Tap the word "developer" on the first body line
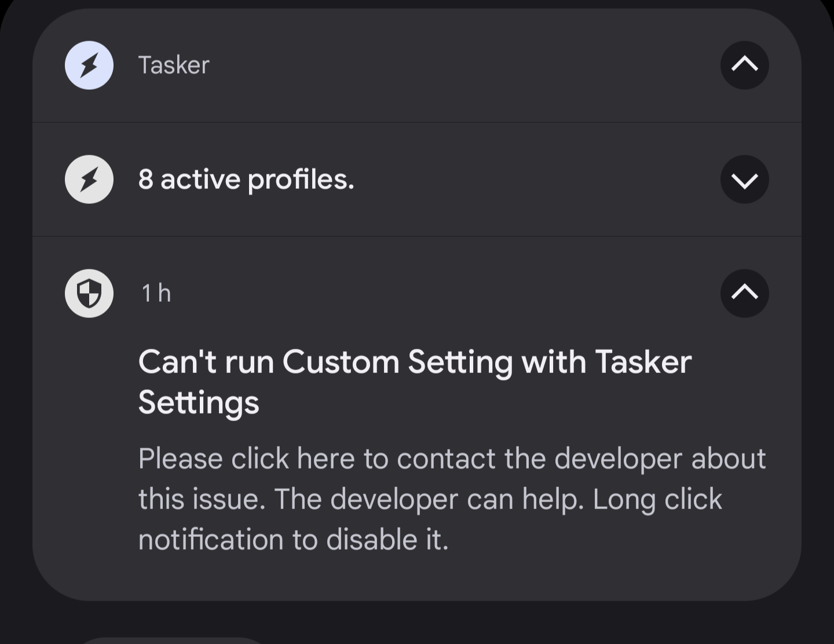The width and height of the screenshot is (834, 644). point(618,459)
